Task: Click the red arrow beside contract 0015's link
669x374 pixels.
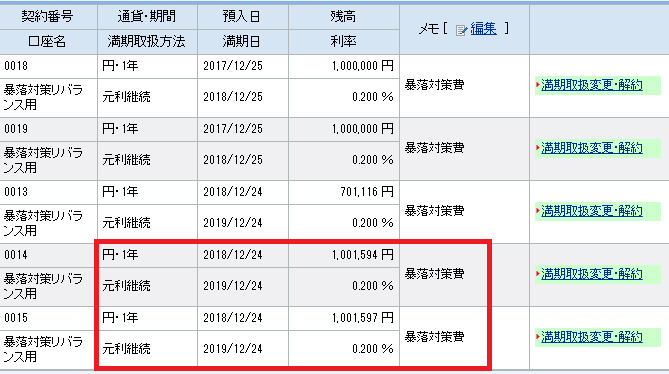Action: click(538, 337)
